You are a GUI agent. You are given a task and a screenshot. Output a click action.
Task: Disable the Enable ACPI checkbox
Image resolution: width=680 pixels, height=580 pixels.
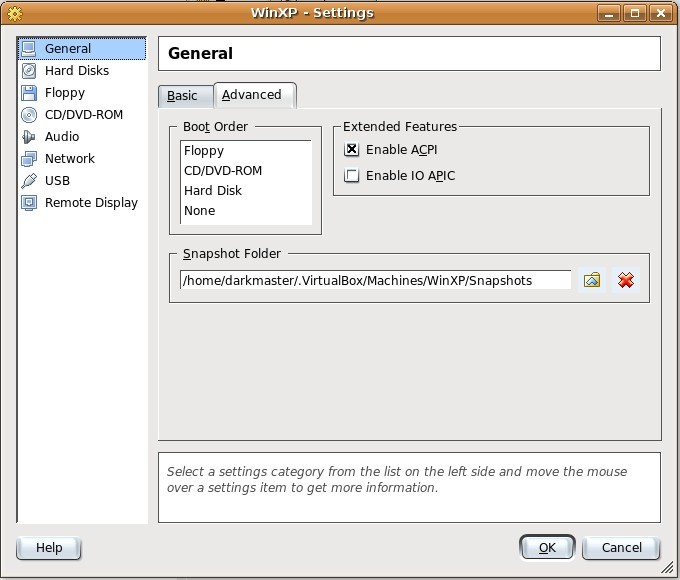(351, 150)
